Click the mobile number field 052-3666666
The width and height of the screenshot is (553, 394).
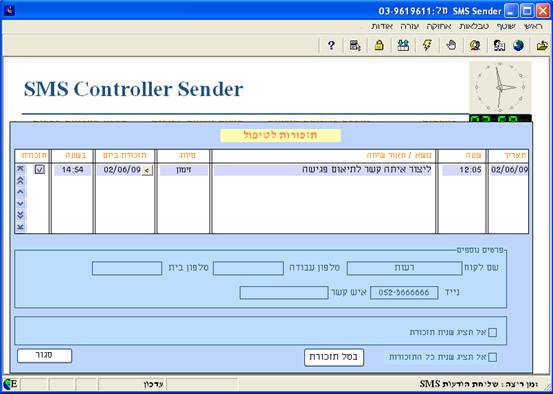[x=404, y=292]
